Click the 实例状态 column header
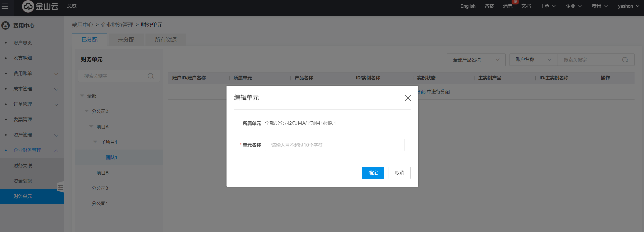This screenshot has height=232, width=644. [x=426, y=78]
